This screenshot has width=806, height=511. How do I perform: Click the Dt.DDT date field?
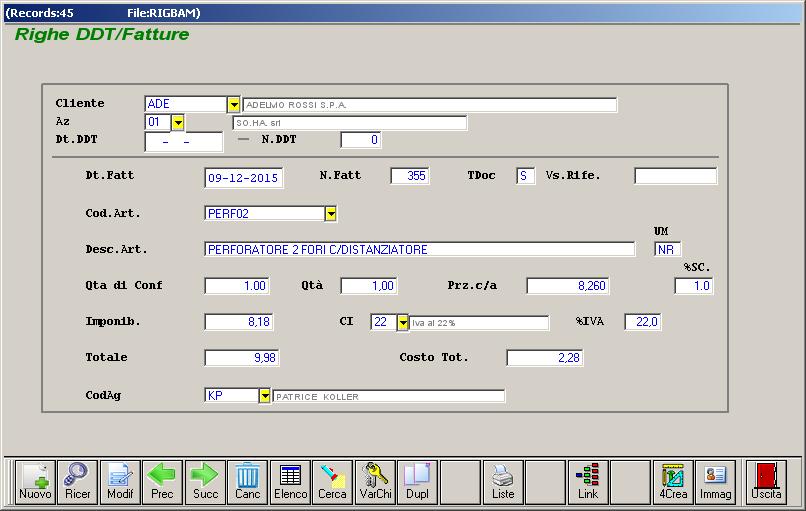click(x=184, y=142)
